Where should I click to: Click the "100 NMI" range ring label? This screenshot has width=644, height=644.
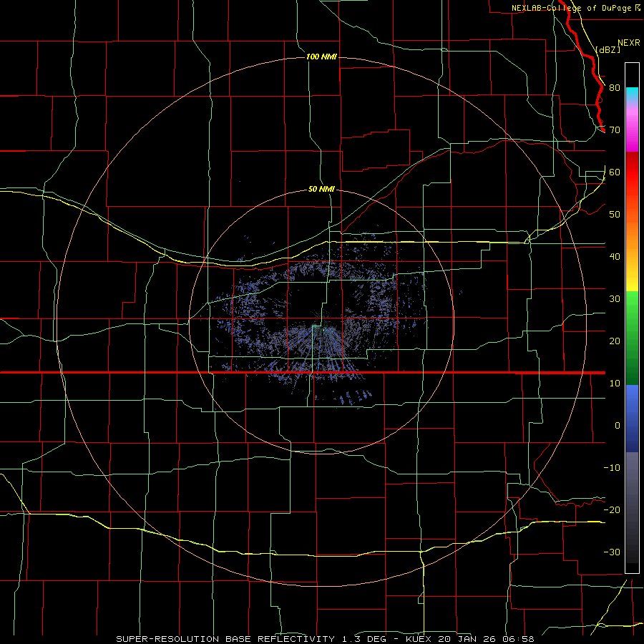pyautogui.click(x=321, y=57)
